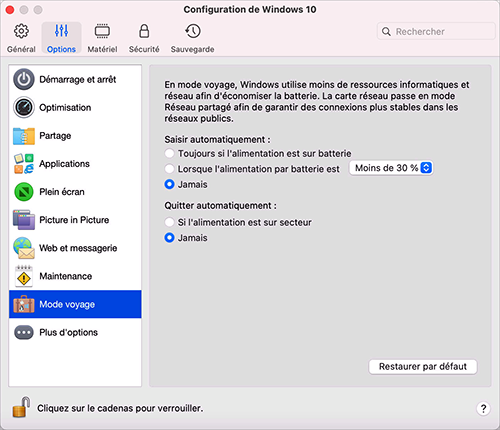The width and height of the screenshot is (500, 430).
Task: Open the Moins de 30 % dropdown
Action: [x=391, y=168]
